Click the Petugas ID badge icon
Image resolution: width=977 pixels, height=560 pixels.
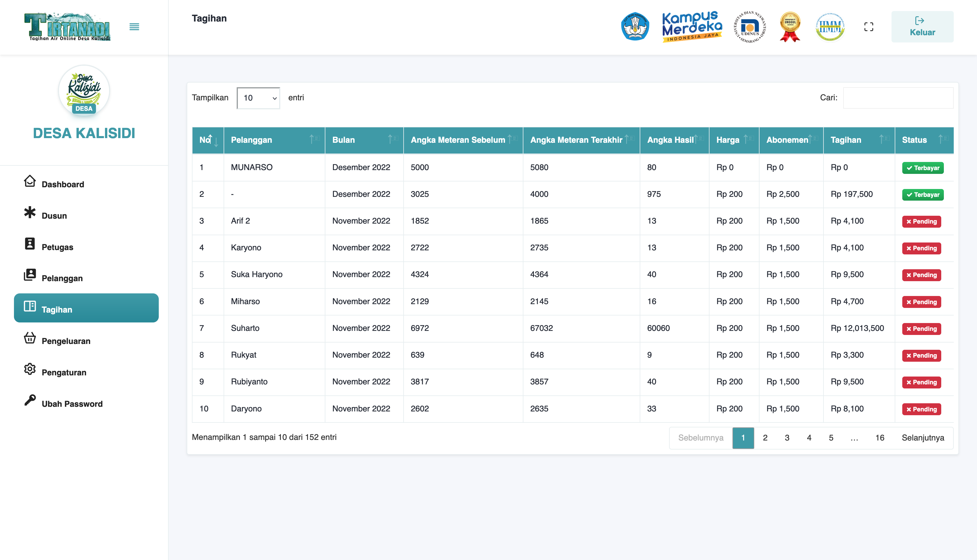(x=30, y=243)
